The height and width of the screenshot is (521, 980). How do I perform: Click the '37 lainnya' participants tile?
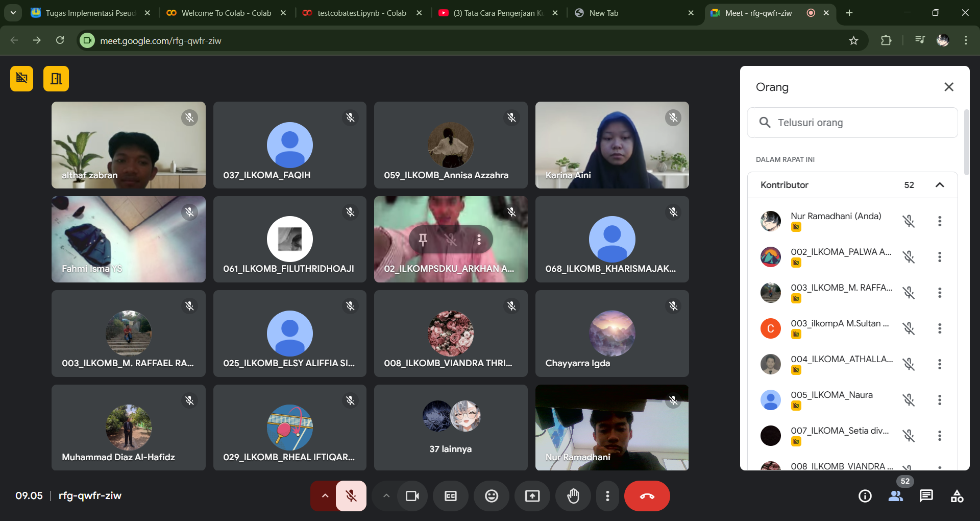pos(451,428)
